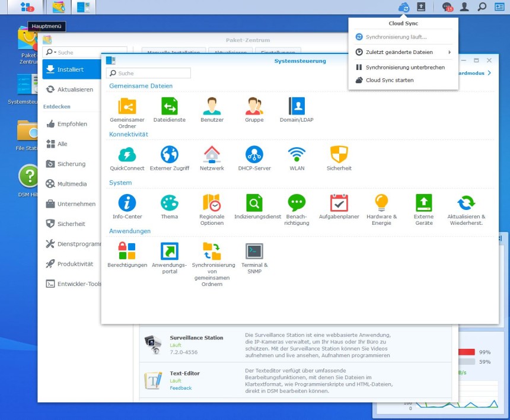Image resolution: width=510 pixels, height=420 pixels.
Task: Choose Cloud Sync starten from menu
Action: [389, 80]
